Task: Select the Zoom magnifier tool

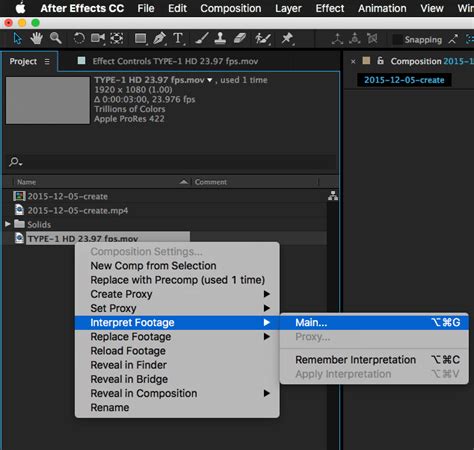Action: coord(56,39)
